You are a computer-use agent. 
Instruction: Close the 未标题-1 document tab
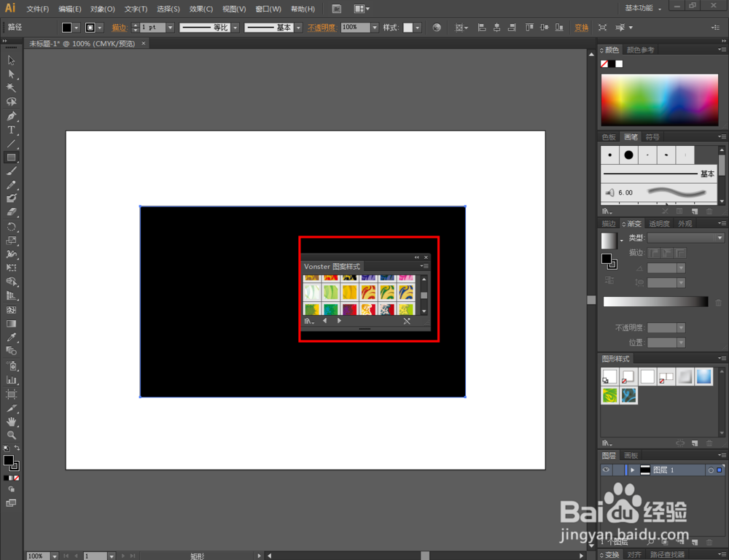[144, 43]
